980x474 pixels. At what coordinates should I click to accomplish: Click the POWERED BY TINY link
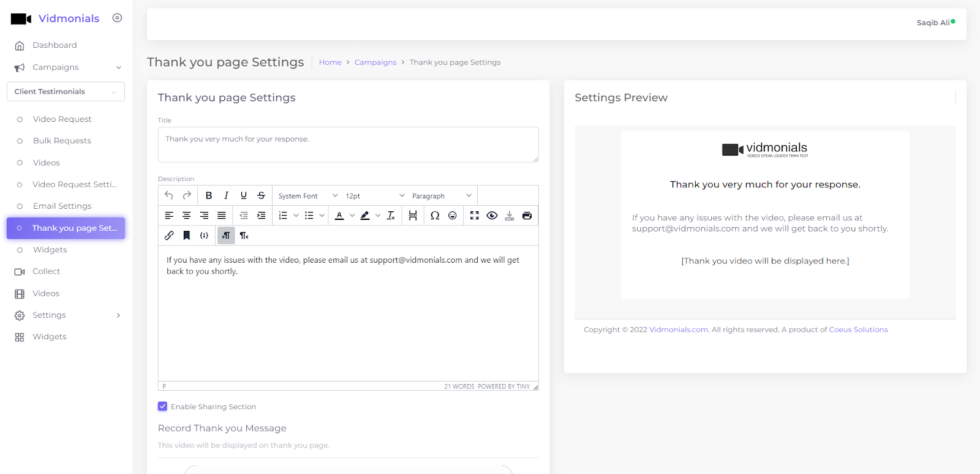point(503,386)
